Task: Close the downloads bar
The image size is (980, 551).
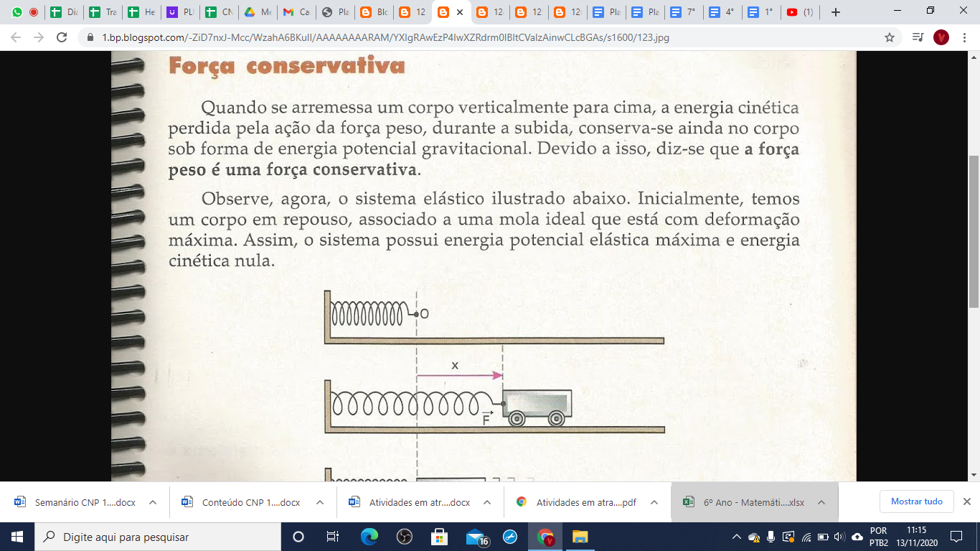Action: click(x=966, y=501)
